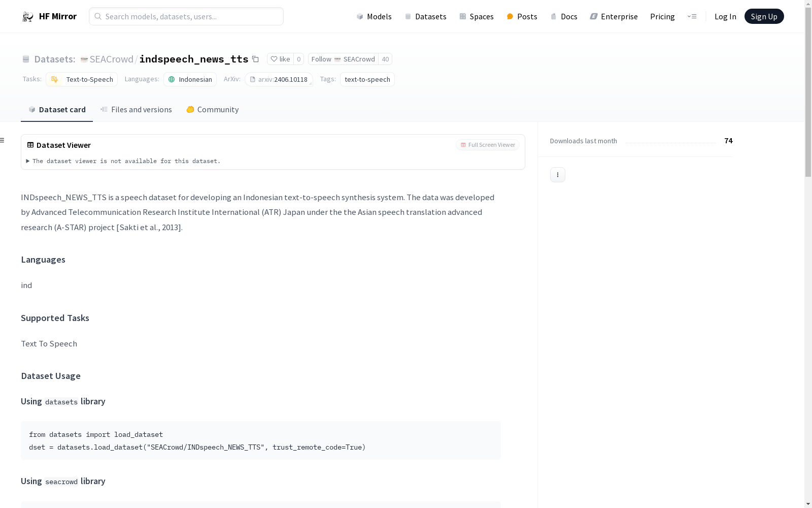Filter by the Text-to-Speech task tag
812x508 pixels.
tap(82, 79)
